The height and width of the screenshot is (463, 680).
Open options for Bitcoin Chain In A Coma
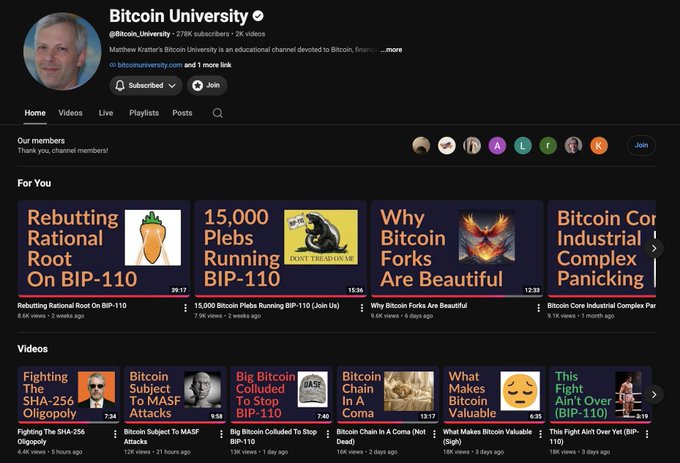pos(434,434)
